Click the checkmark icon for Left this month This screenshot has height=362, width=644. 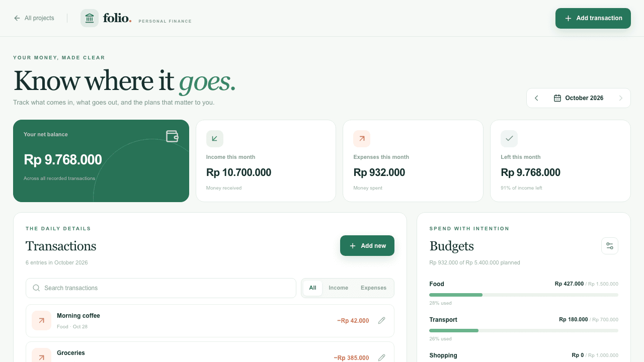(509, 139)
